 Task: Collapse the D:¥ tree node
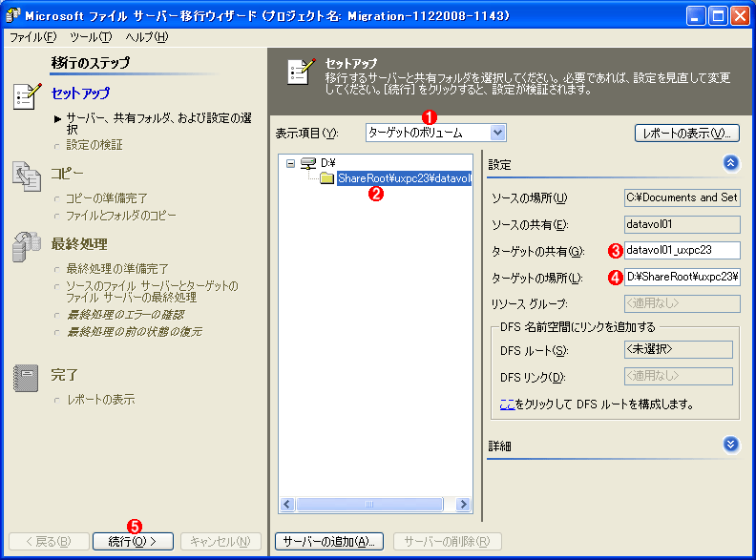pos(290,163)
